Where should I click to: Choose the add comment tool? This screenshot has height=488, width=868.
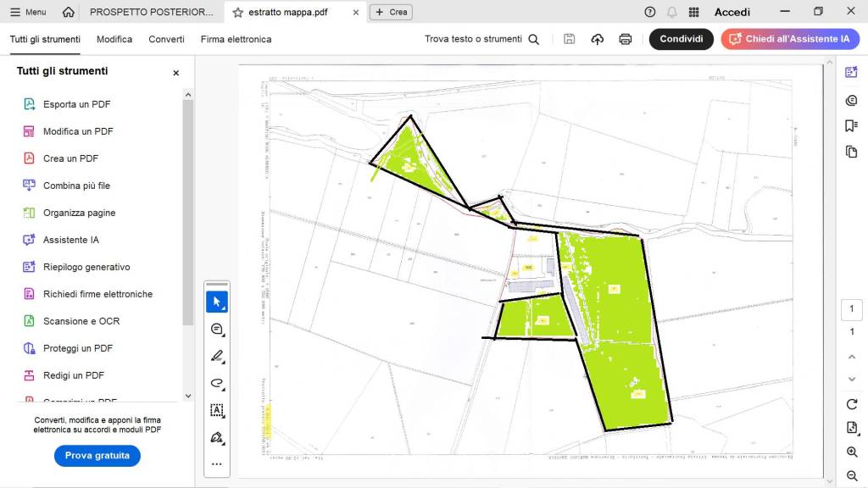[x=217, y=329]
